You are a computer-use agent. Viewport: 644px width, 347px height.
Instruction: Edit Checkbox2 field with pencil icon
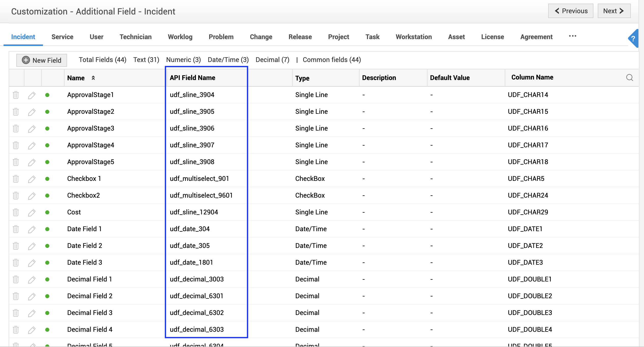(32, 196)
